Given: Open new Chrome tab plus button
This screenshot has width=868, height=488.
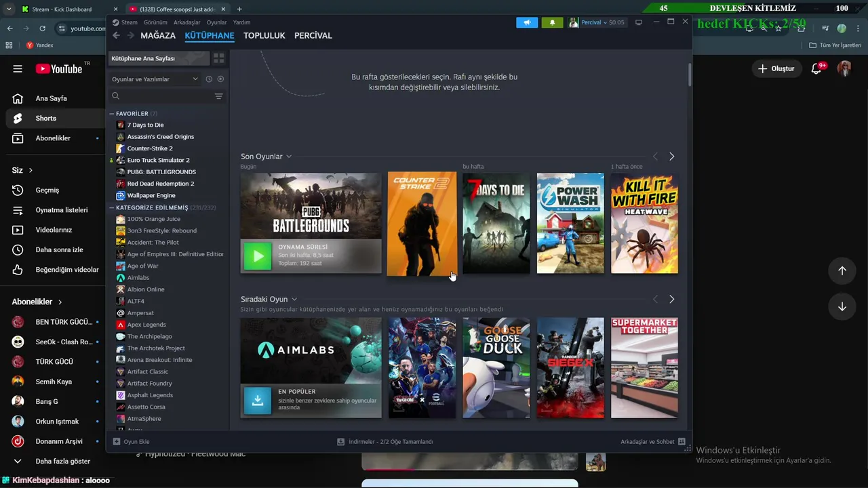Looking at the screenshot, I should pos(239,9).
